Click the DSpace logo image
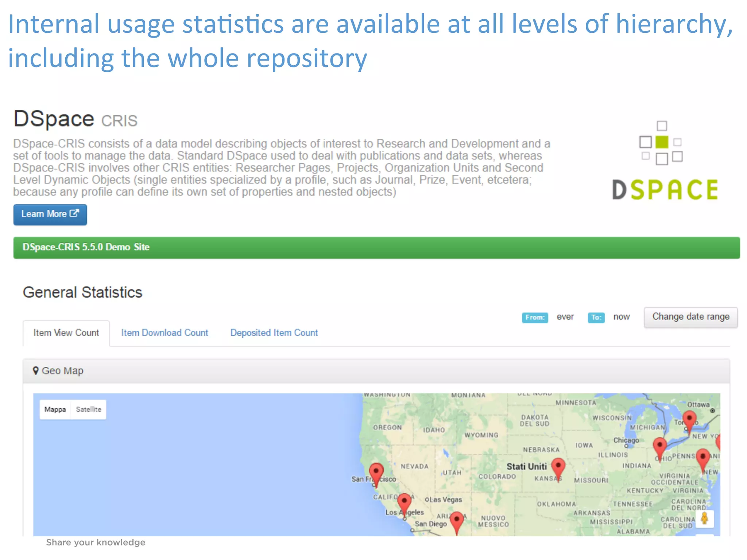747x560 pixels. tap(665, 161)
